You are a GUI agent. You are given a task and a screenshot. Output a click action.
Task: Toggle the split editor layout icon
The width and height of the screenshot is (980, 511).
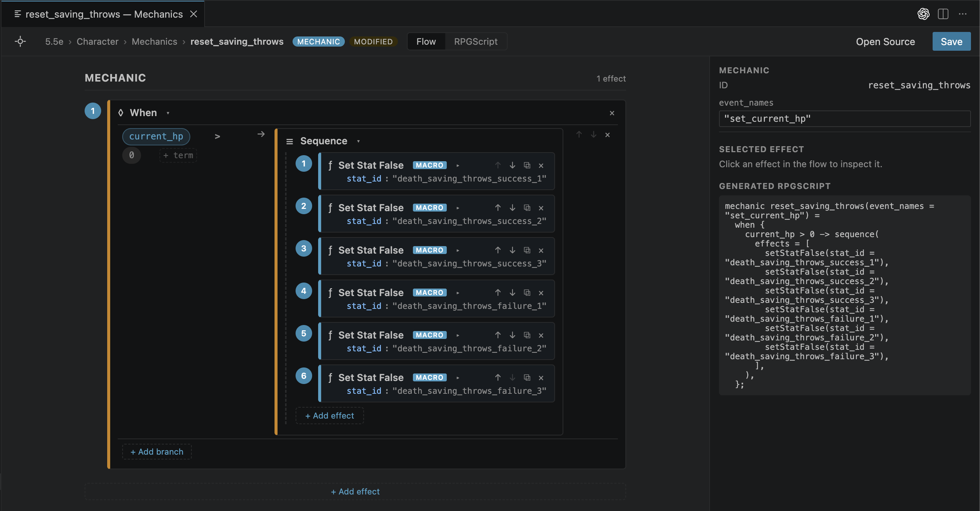point(943,14)
